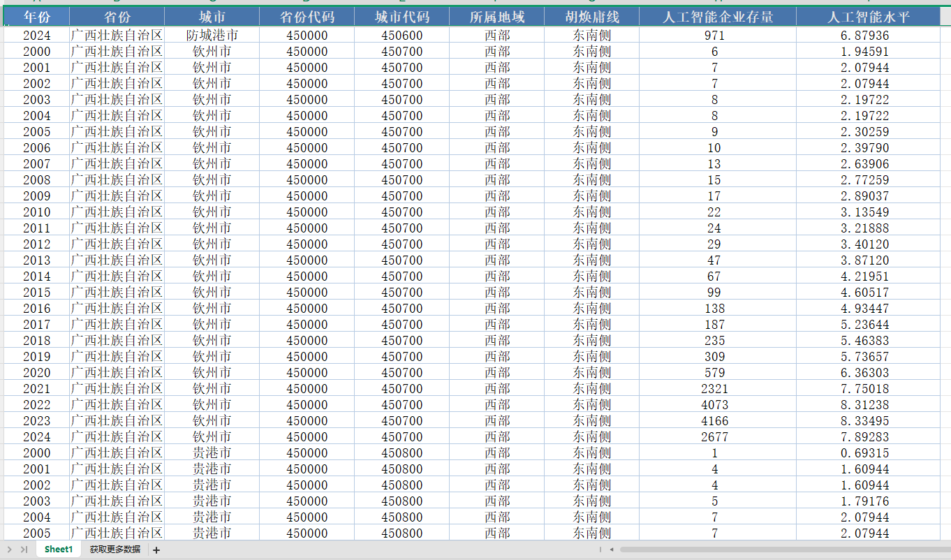Click the year 2019 cell

36,356
